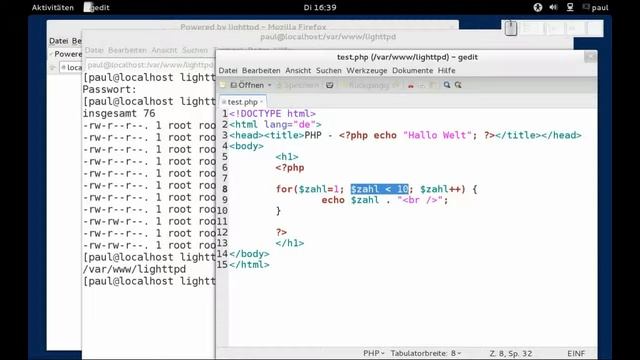
Task: Click the red cut icon in gedit toolbar
Action: coord(411,85)
